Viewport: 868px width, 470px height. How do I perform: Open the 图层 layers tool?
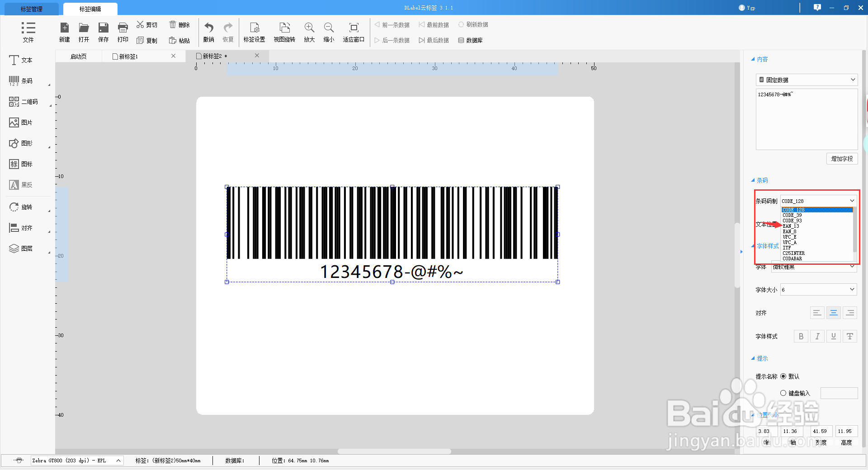click(21, 249)
